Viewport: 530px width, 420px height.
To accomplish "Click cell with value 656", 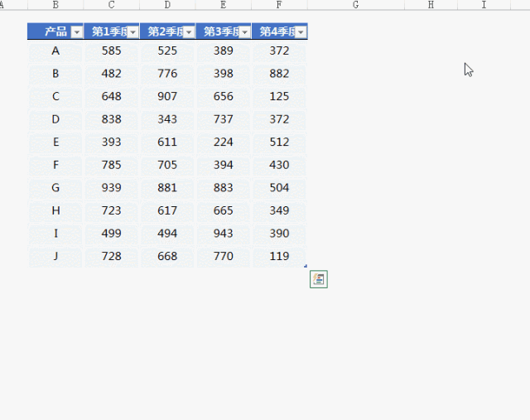I will (223, 97).
